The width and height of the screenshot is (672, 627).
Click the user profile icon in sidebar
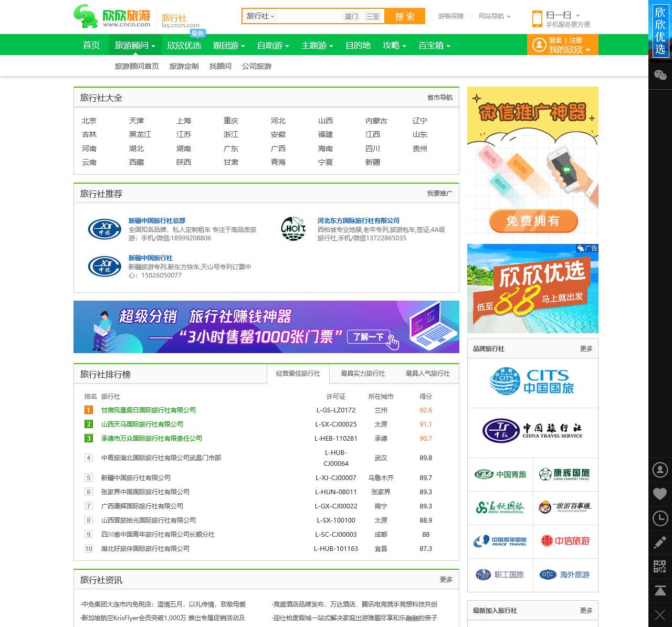click(660, 470)
